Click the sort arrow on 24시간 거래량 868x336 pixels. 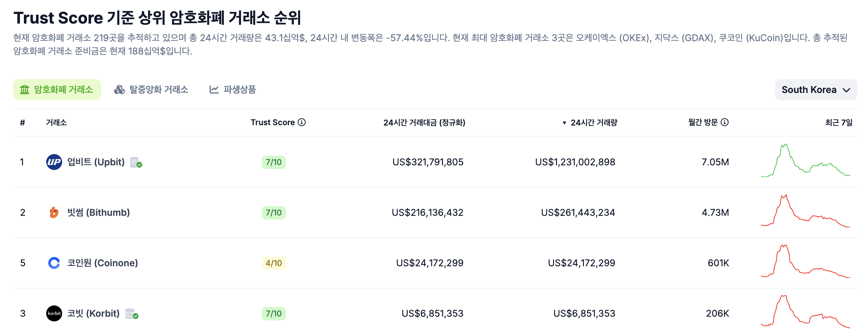point(564,123)
